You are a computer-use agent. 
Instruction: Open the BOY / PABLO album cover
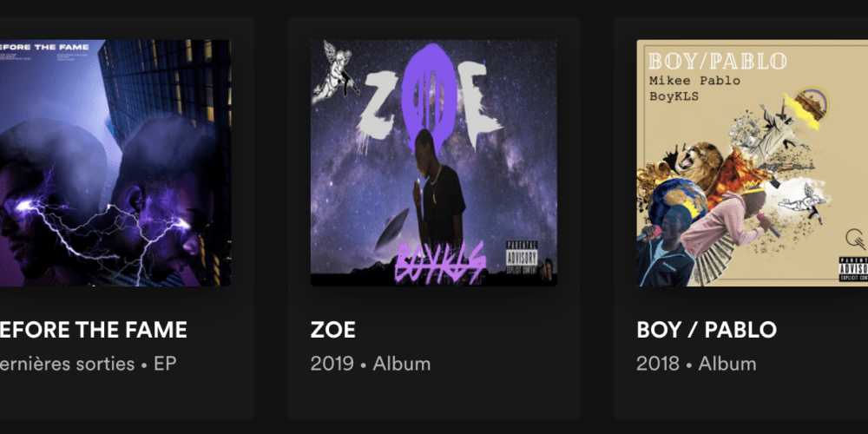point(753,163)
